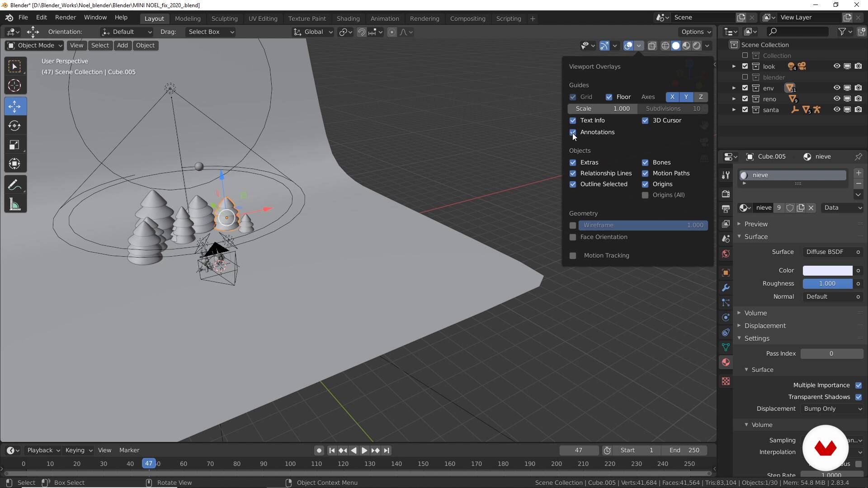The width and height of the screenshot is (868, 488).
Task: Click the End frame 250 field
Action: click(x=684, y=450)
